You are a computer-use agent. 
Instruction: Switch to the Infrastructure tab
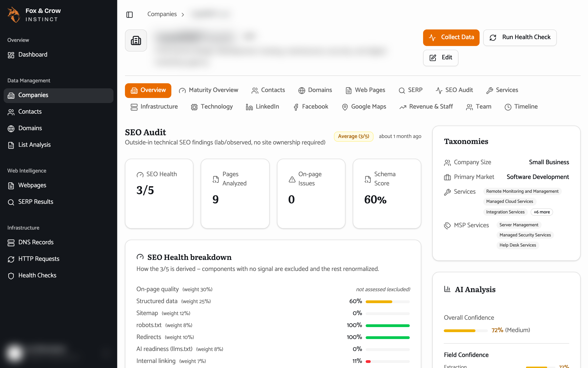coord(154,107)
